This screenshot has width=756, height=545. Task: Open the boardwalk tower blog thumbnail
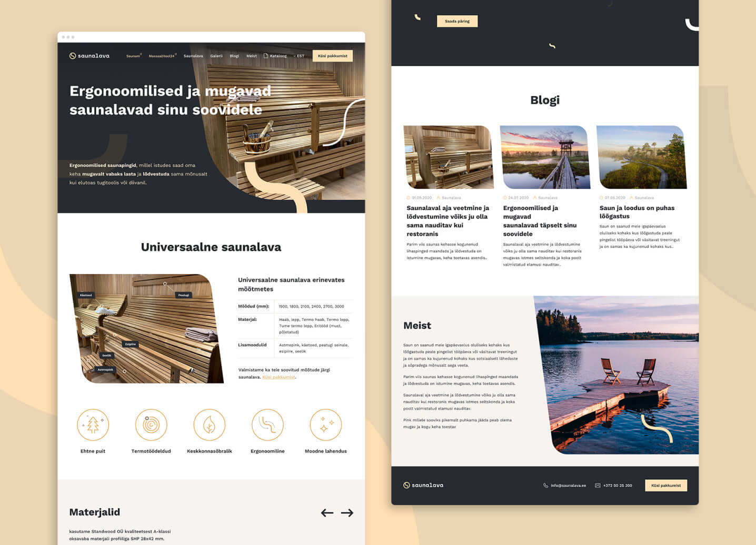(x=545, y=157)
